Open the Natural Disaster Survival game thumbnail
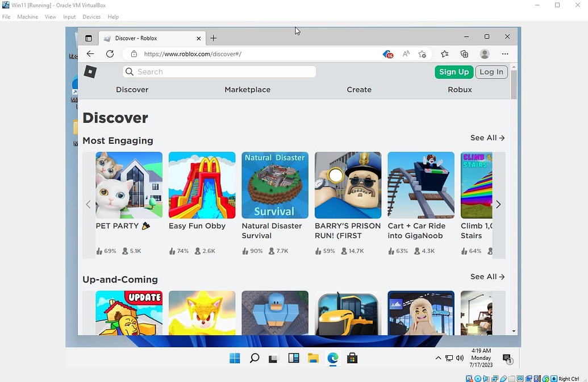 (x=274, y=185)
